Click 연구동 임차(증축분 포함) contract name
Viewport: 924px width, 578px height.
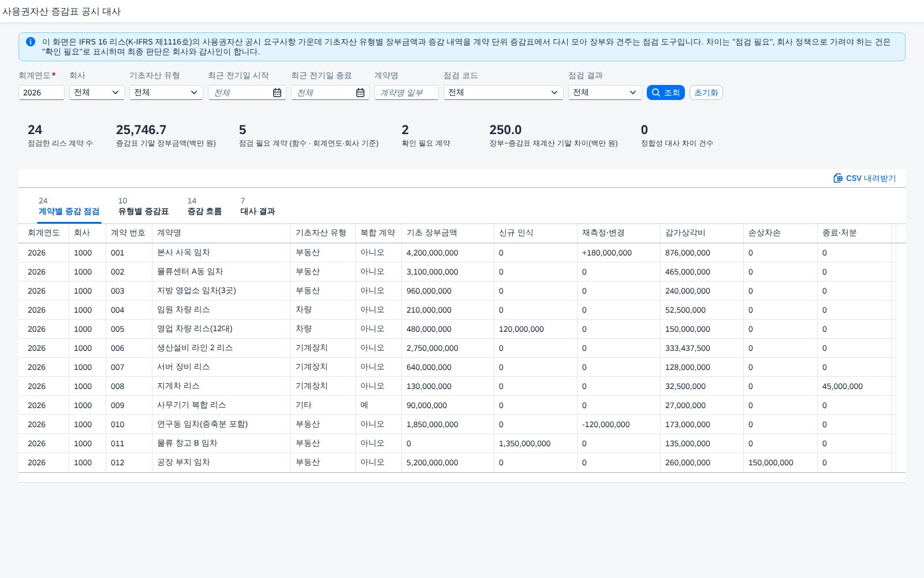click(x=202, y=424)
